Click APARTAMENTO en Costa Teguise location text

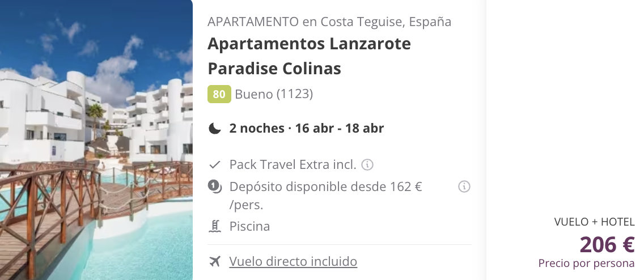pyautogui.click(x=329, y=22)
